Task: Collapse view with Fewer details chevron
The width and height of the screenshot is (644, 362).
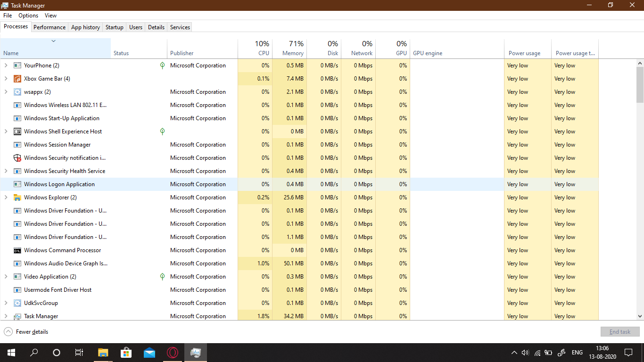Action: point(8,332)
